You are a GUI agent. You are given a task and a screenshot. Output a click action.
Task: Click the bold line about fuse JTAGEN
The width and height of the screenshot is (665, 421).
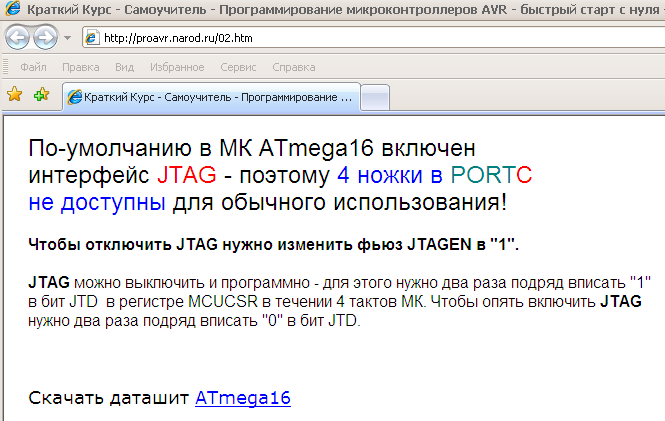pos(274,245)
